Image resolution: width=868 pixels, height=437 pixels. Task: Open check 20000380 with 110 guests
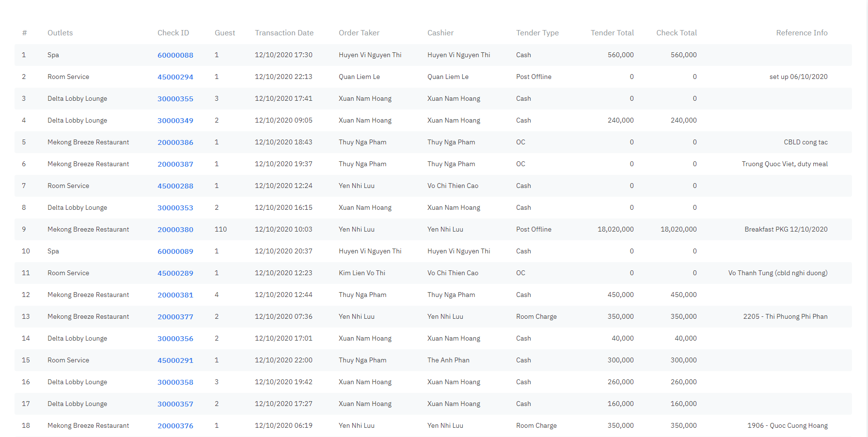click(x=175, y=230)
